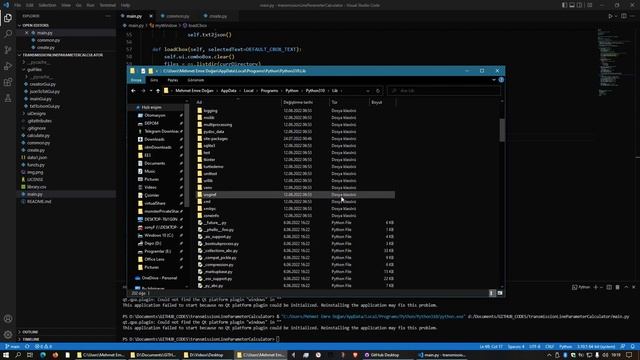Split the terminal in the panel toolbar
Screen dimensions: 640x360
pos(609,287)
